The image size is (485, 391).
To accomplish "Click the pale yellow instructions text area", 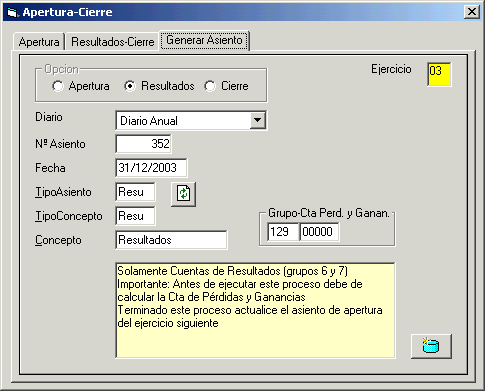I will [x=255, y=311].
